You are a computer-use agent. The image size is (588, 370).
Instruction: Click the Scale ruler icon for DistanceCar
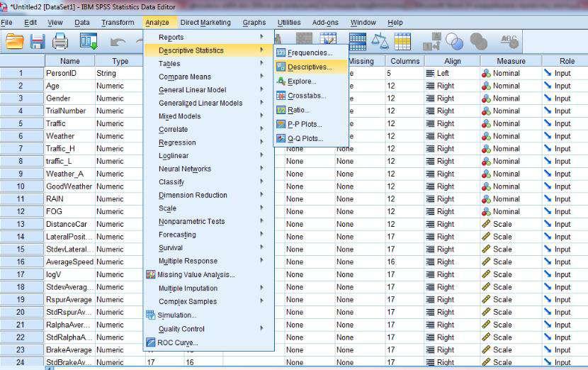(486, 224)
